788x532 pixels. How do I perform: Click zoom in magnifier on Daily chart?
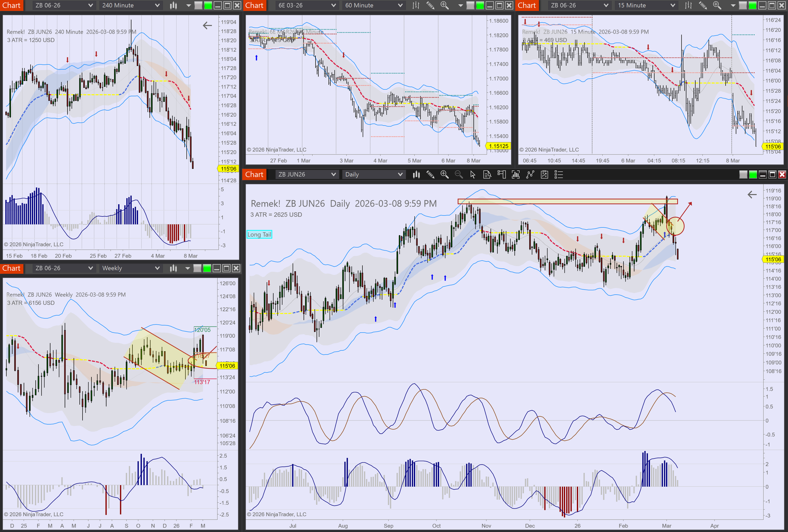coord(444,175)
